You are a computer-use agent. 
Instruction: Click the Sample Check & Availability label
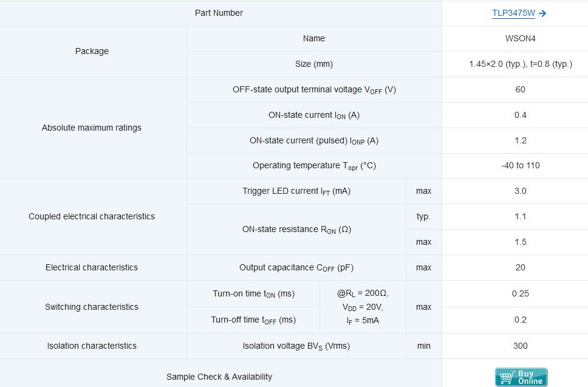[219, 377]
